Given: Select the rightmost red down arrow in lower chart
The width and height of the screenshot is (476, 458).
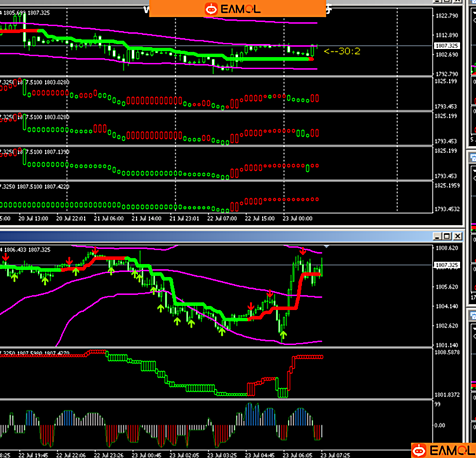Looking at the screenshot, I should point(303,250).
